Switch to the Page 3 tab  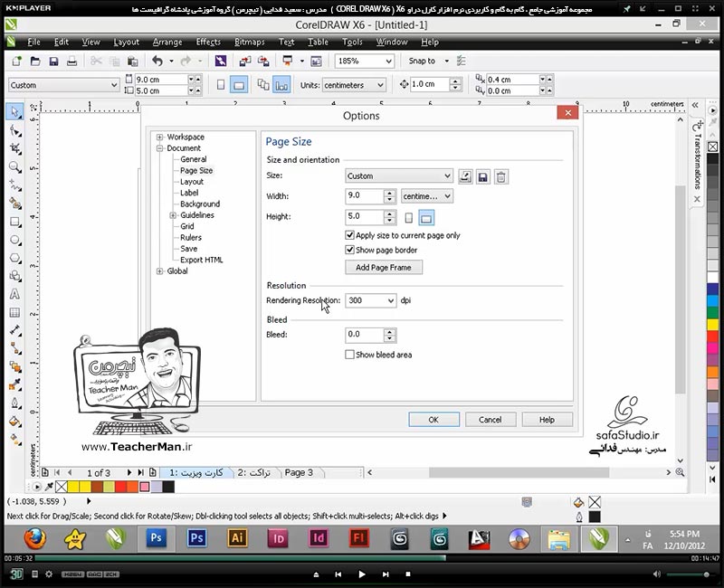[299, 472]
